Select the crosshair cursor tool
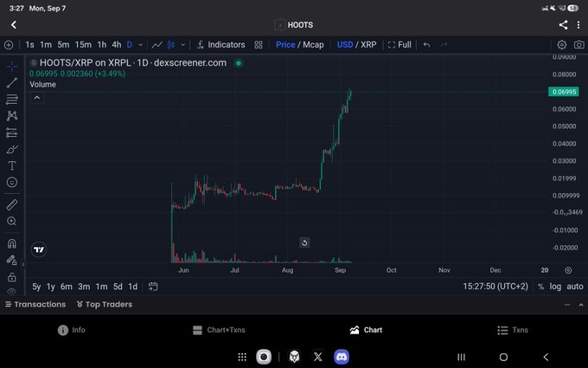This screenshot has width=588, height=368. pos(12,67)
